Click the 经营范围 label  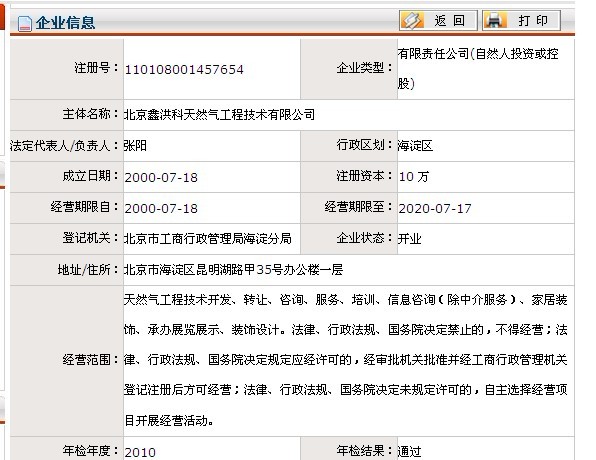click(x=91, y=359)
